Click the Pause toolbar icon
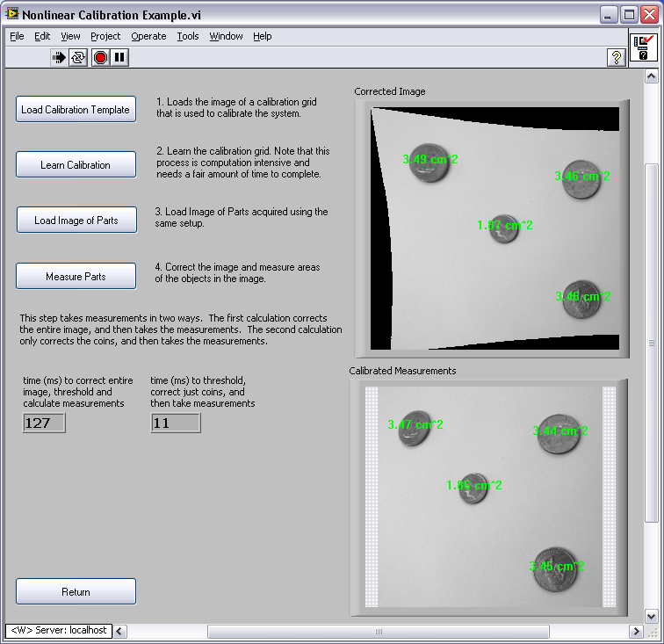This screenshot has width=664, height=644. [x=119, y=57]
